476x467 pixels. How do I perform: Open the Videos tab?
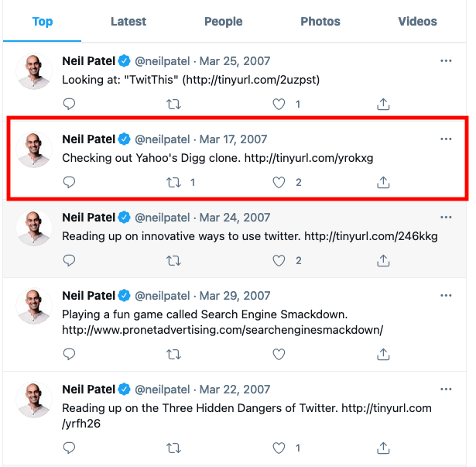[417, 22]
